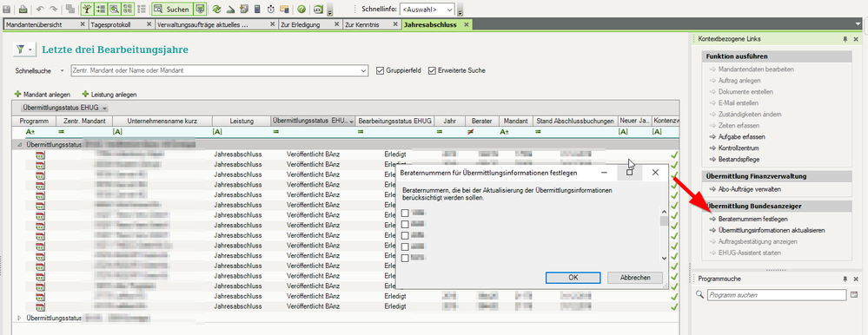This screenshot has height=335, width=868.
Task: Click the icon right of Suchen button
Action: tap(200, 10)
